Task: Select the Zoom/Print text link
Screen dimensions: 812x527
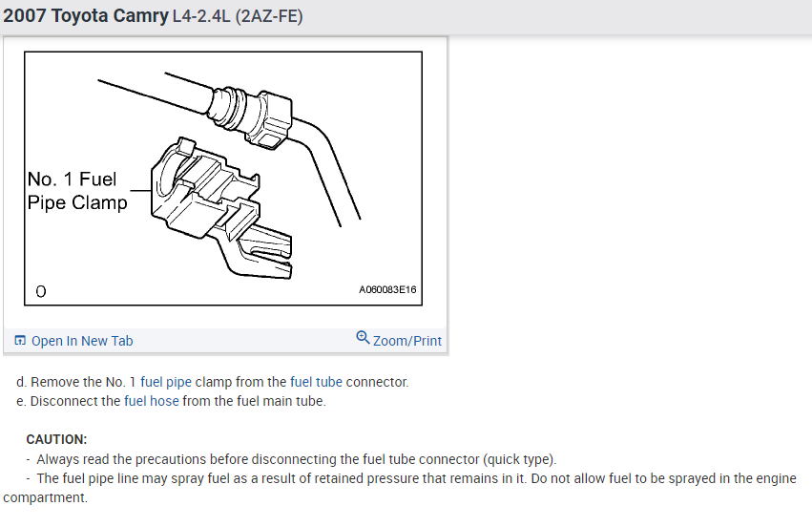Action: [407, 341]
